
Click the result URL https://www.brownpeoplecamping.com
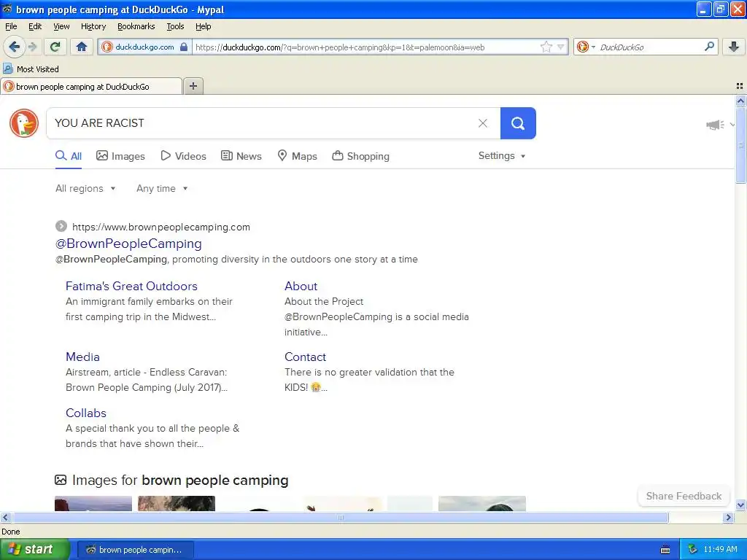[x=161, y=227]
